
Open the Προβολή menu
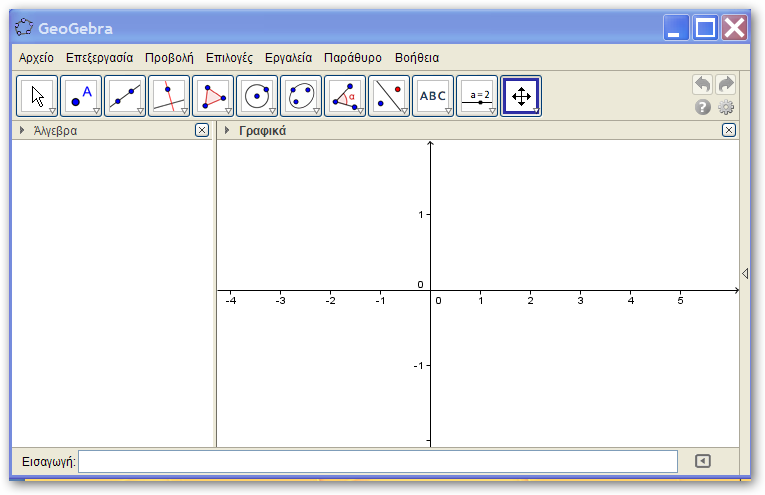pos(169,58)
